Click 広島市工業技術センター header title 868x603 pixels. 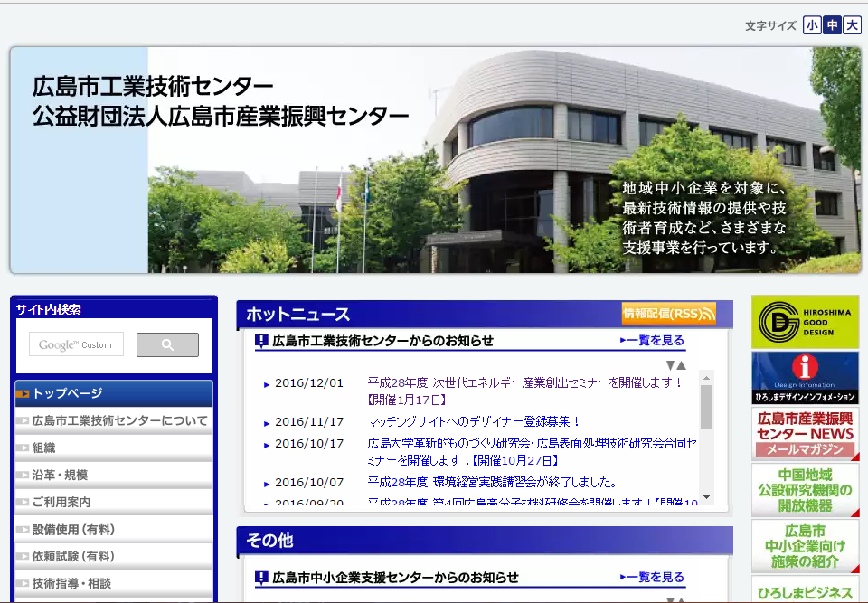pyautogui.click(x=153, y=86)
